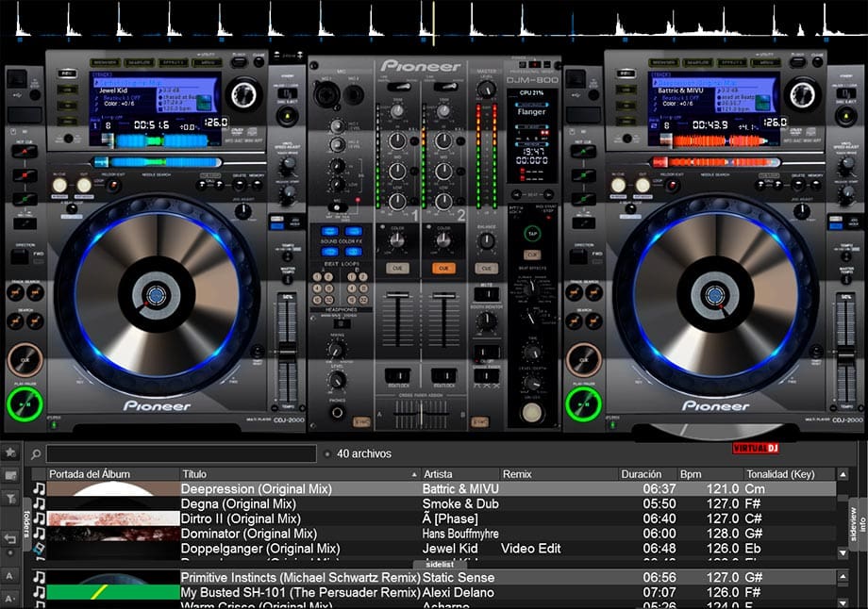Click the right deck Disc Eject button
This screenshot has width=868, height=609.
(x=846, y=116)
